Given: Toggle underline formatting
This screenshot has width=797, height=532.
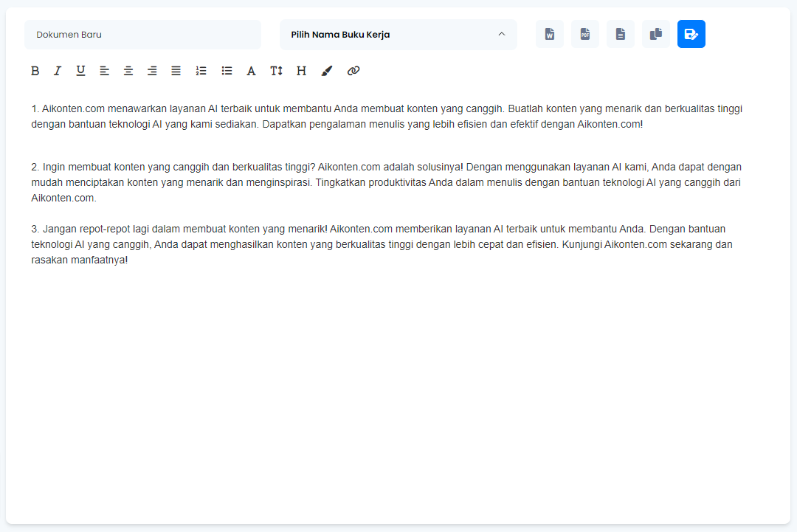Looking at the screenshot, I should (80, 71).
